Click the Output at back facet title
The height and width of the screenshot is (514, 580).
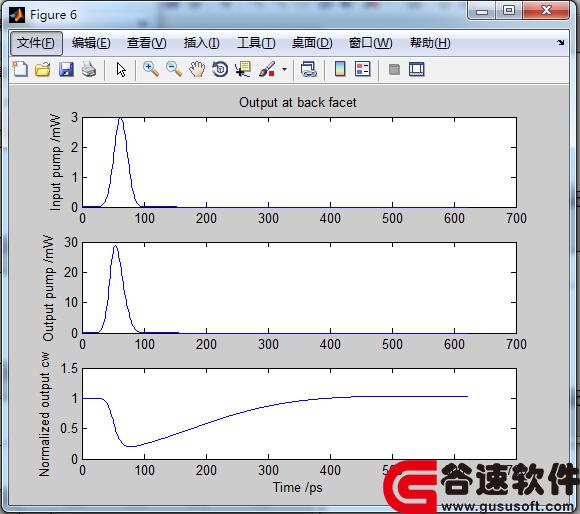[x=298, y=102]
